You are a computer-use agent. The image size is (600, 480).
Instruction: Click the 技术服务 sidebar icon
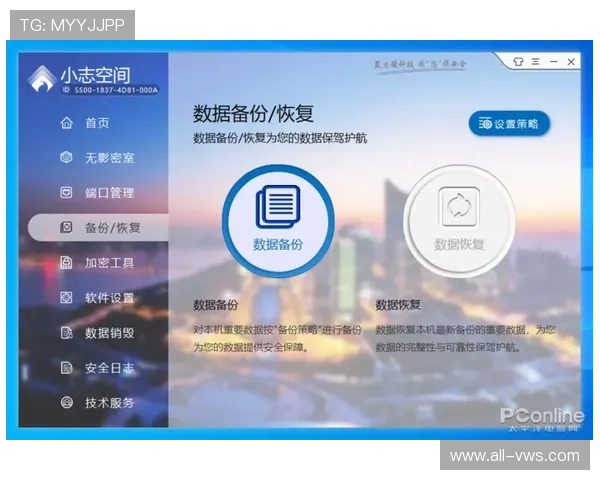point(66,403)
